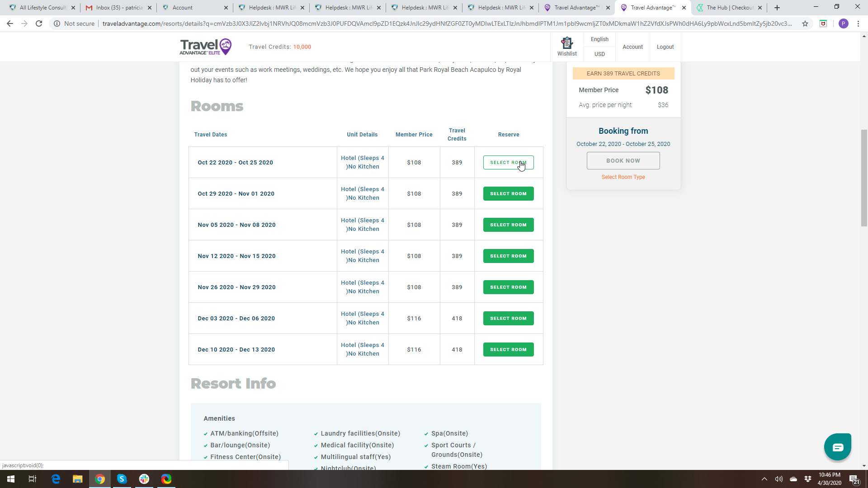
Task: Click the Logout link
Action: coord(665,47)
